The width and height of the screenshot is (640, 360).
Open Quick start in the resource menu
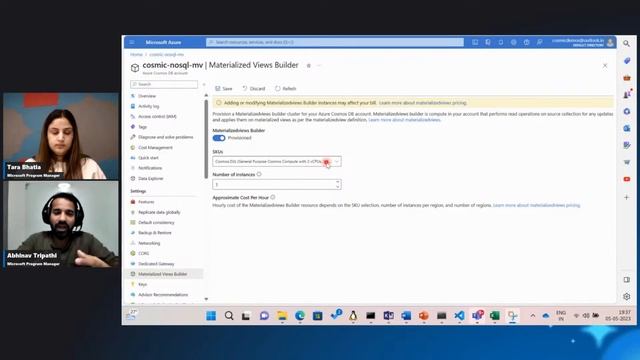pos(148,158)
